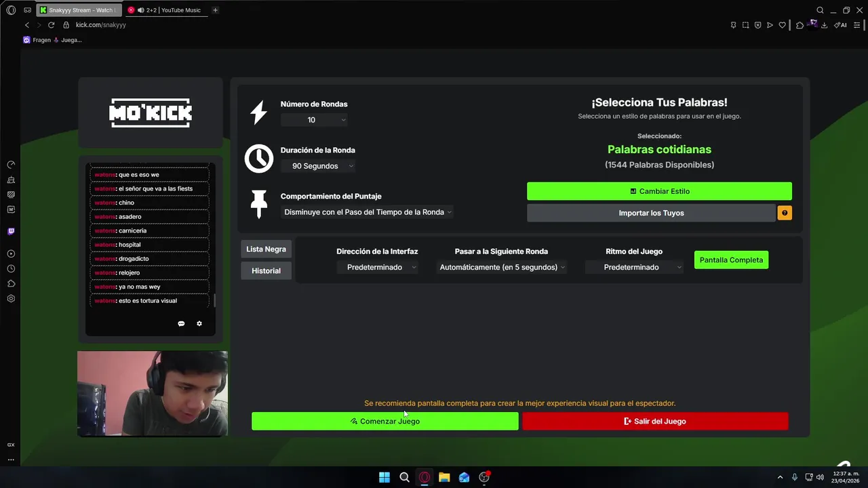Open Windows taskbar search
Screen dimensions: 868x488
click(404, 477)
